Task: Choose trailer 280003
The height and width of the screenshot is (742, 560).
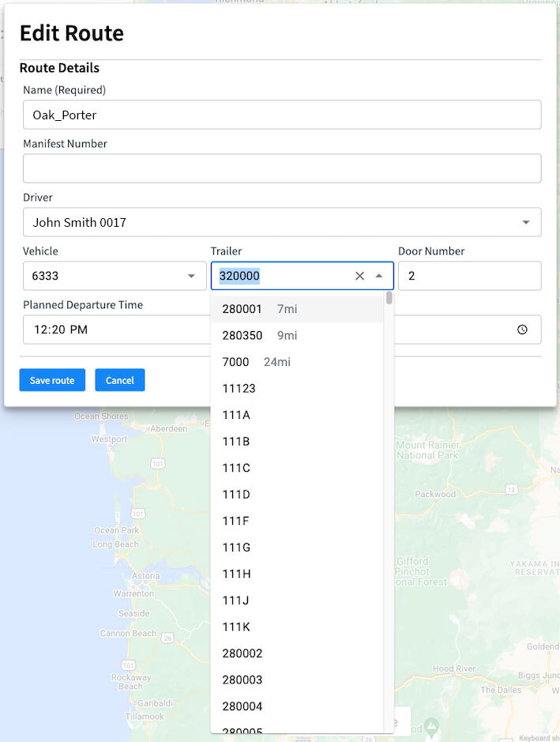Action: (297, 680)
